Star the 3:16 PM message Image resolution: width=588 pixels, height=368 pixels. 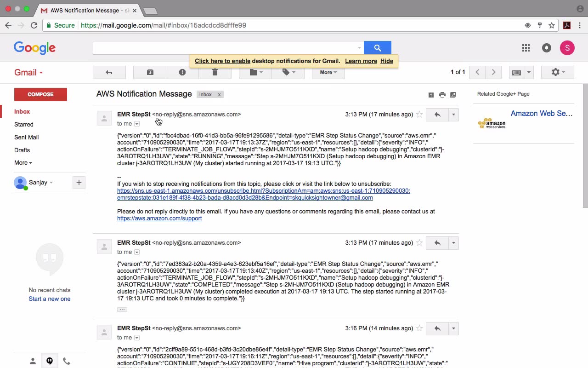419,328
